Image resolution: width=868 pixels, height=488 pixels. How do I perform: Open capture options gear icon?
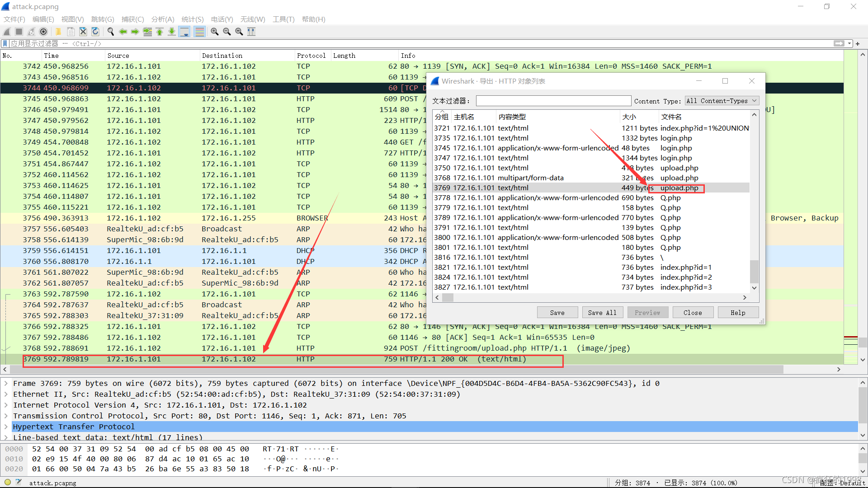click(43, 32)
